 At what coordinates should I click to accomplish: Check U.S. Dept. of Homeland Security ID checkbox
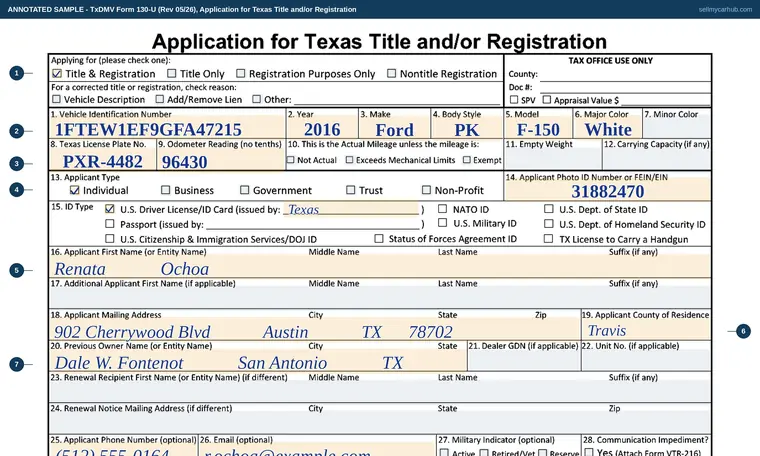(x=548, y=223)
